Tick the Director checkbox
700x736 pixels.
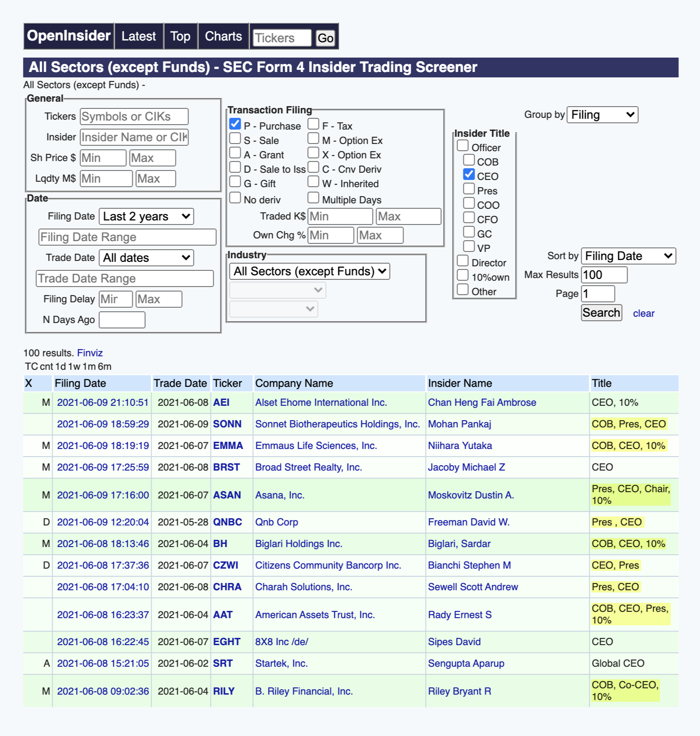pos(462,261)
